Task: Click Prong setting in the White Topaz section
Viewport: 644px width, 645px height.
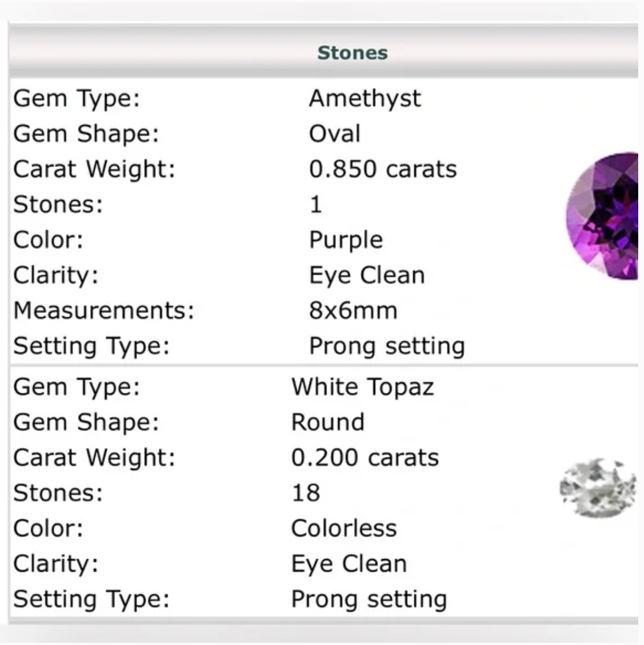Action: click(x=369, y=599)
